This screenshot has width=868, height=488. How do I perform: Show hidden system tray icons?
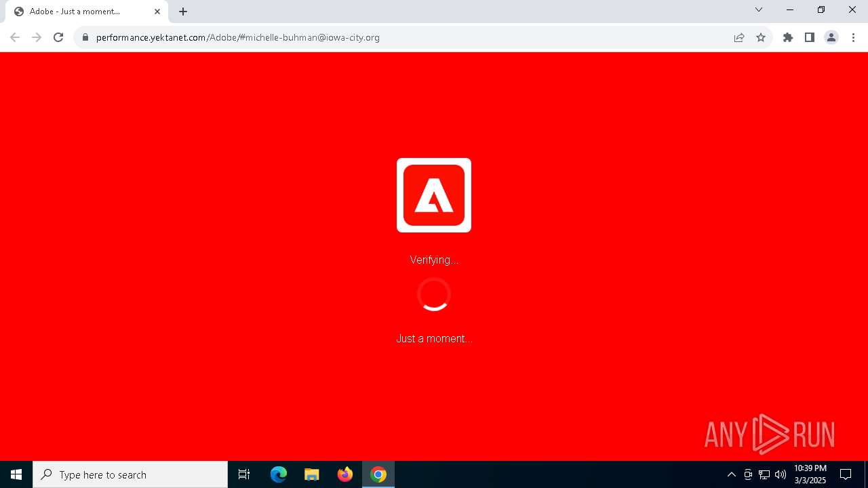pyautogui.click(x=731, y=474)
